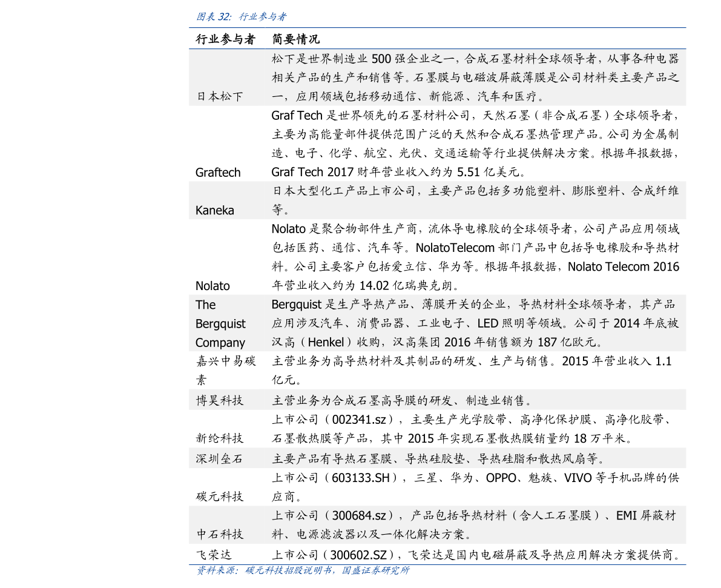Screen dimensions: 721x588
Task: Click the '碳元科技' row label
Action: 219,497
